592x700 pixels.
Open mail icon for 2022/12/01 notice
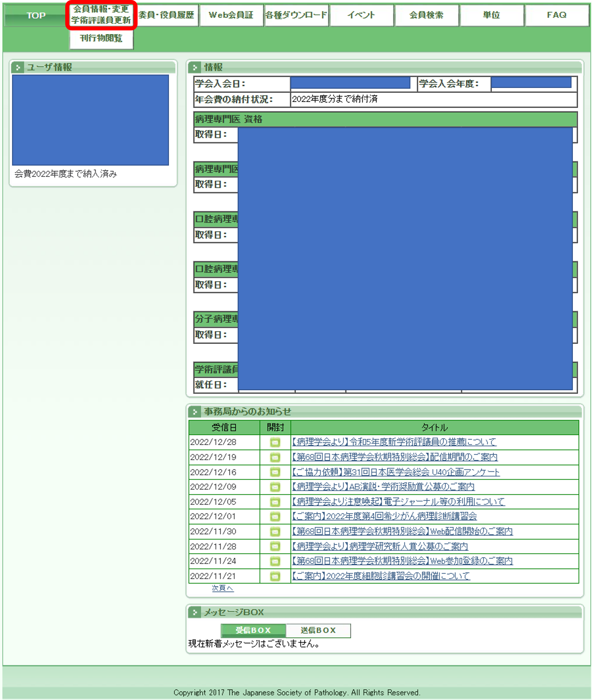pos(275,517)
